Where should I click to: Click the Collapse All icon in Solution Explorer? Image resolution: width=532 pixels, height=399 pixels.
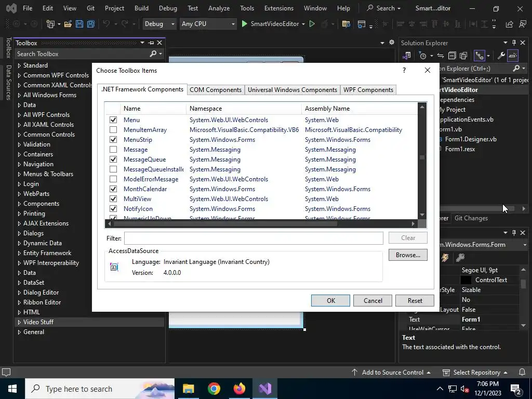pos(452,56)
